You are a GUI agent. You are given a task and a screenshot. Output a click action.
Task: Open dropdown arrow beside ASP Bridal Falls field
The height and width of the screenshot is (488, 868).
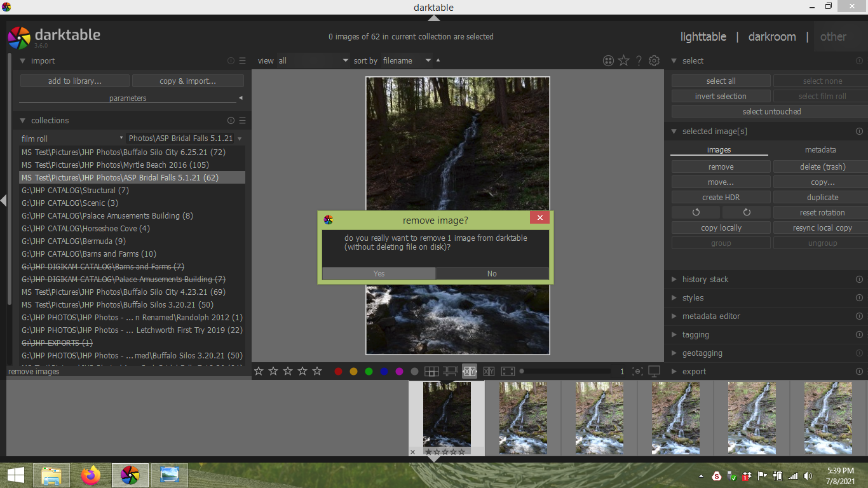point(240,139)
